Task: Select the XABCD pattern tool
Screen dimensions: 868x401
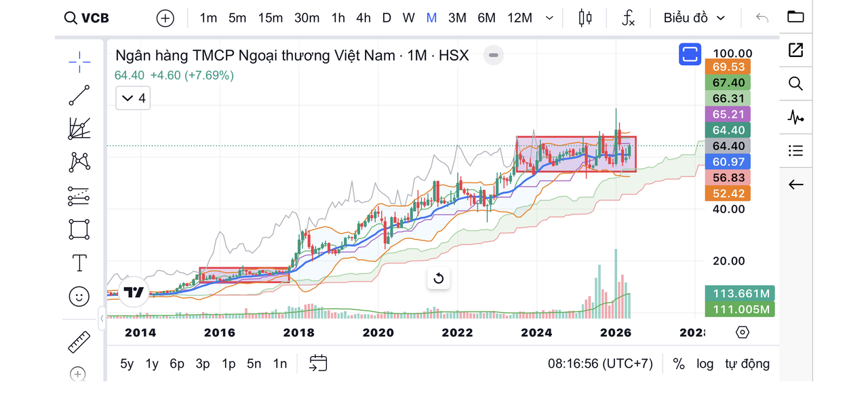Action: pos(79,162)
